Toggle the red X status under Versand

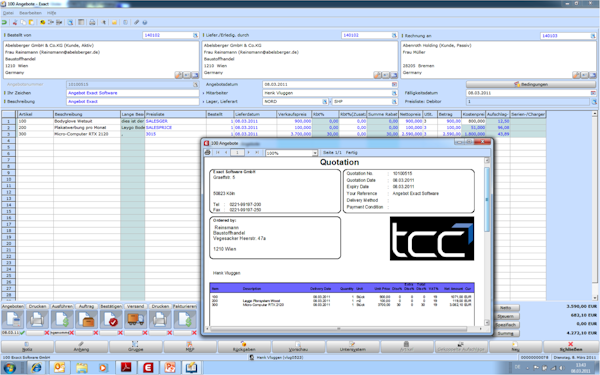click(x=145, y=333)
